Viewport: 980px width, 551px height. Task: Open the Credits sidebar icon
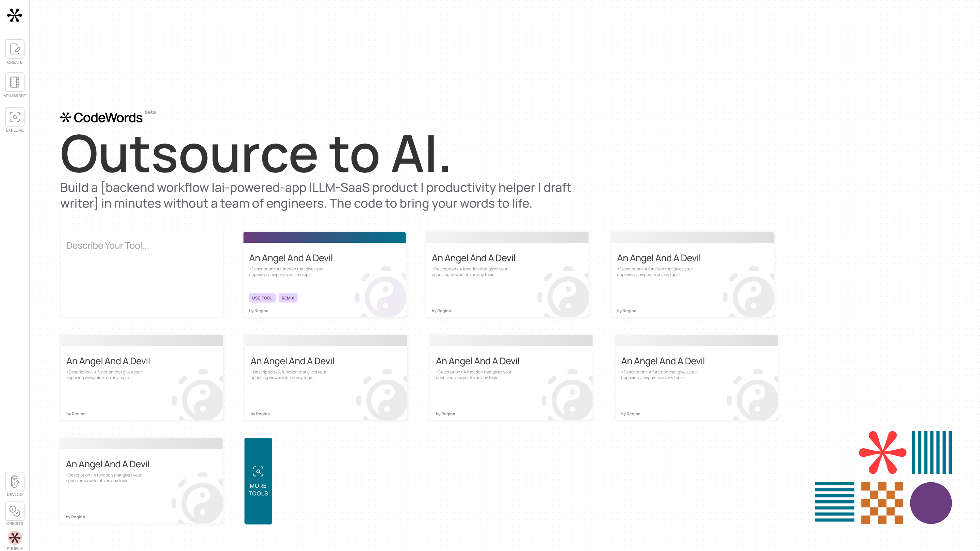15,511
